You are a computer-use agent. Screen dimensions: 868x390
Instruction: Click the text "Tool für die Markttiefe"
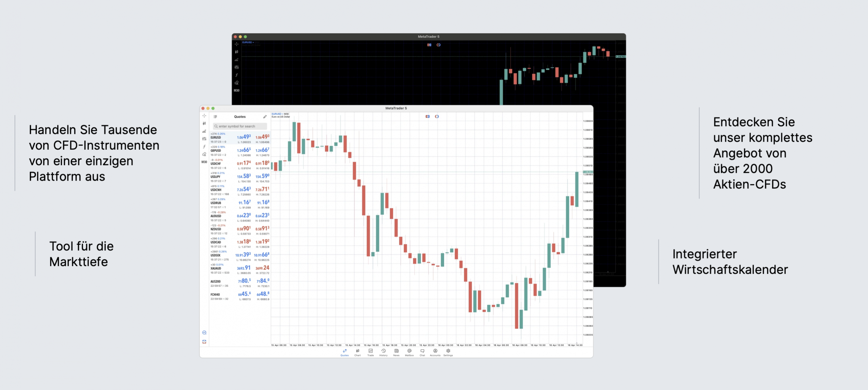click(81, 254)
